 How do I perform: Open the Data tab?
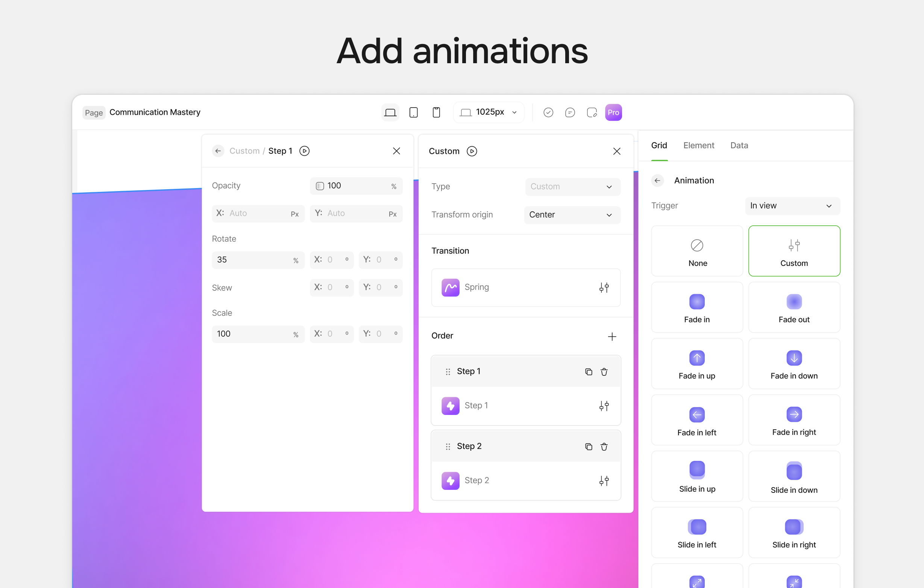coord(739,146)
